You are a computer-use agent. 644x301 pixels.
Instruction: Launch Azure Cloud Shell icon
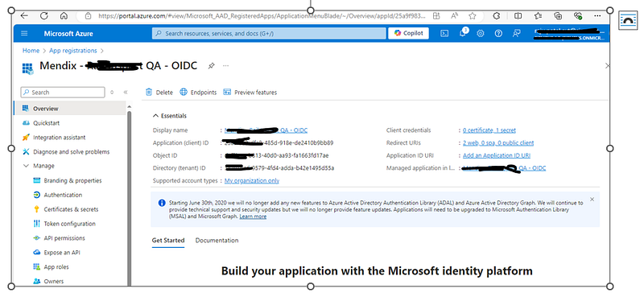tap(444, 34)
